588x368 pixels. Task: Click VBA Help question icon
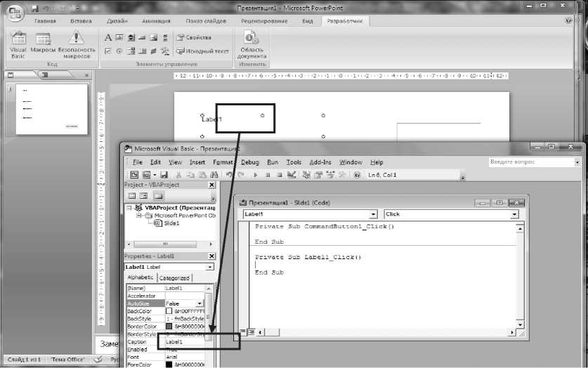tap(357, 175)
